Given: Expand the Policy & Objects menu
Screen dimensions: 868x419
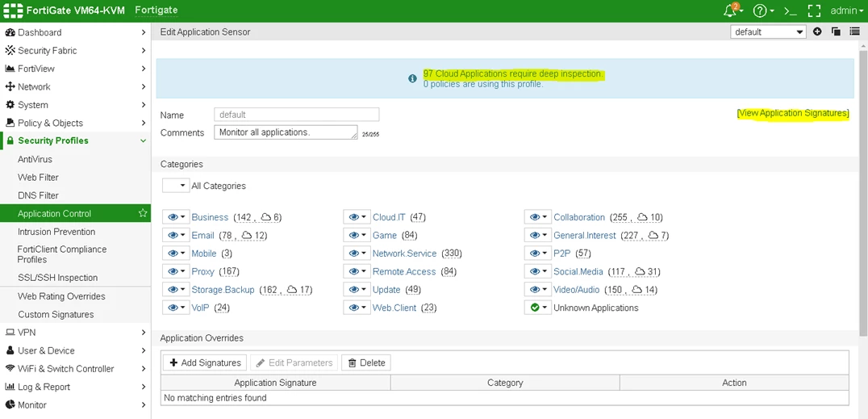Looking at the screenshot, I should pyautogui.click(x=75, y=123).
